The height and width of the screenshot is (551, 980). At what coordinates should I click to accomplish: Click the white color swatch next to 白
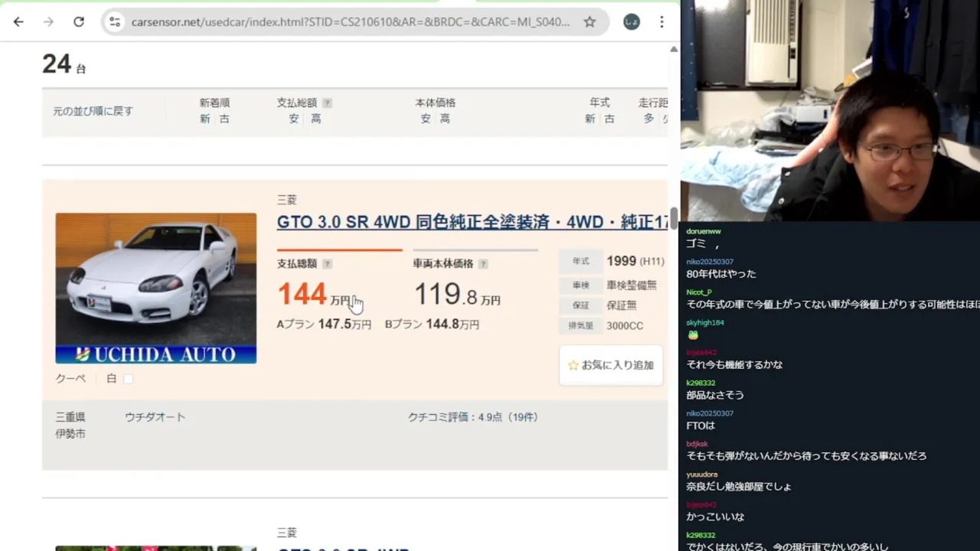tap(128, 379)
